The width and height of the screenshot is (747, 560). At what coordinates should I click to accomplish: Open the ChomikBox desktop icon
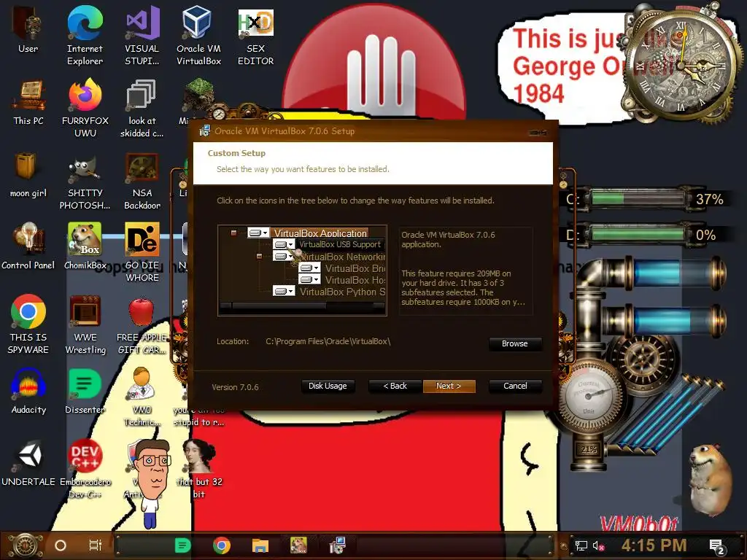point(85,246)
